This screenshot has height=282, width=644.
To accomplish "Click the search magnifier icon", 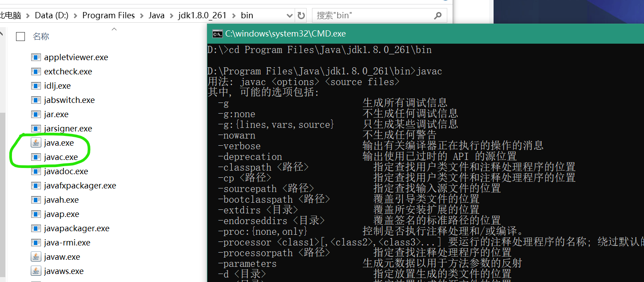I will click(x=438, y=16).
